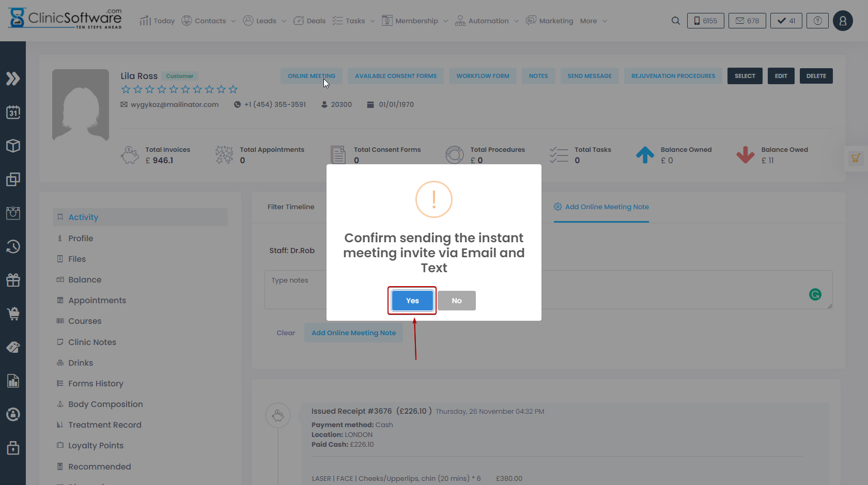Expand the Automation dropdown menu
The height and width of the screenshot is (485, 868).
[x=487, y=21]
